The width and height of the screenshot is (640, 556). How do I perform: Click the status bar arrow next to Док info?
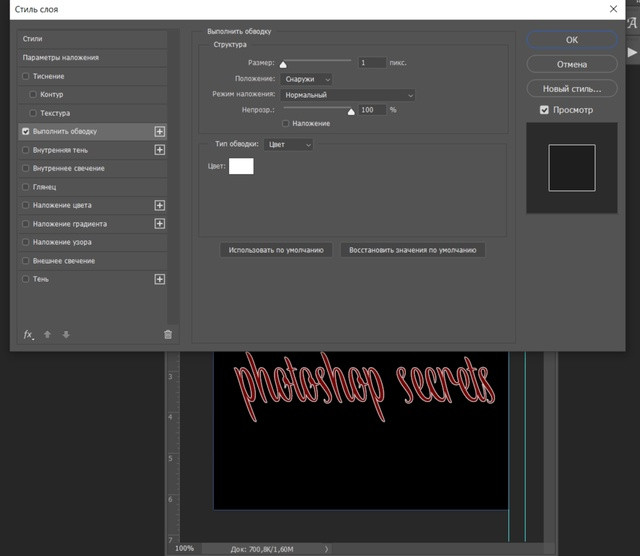[327, 549]
